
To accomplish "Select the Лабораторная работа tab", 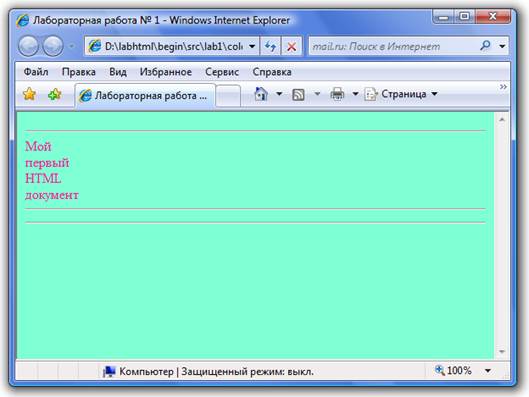I will (145, 96).
